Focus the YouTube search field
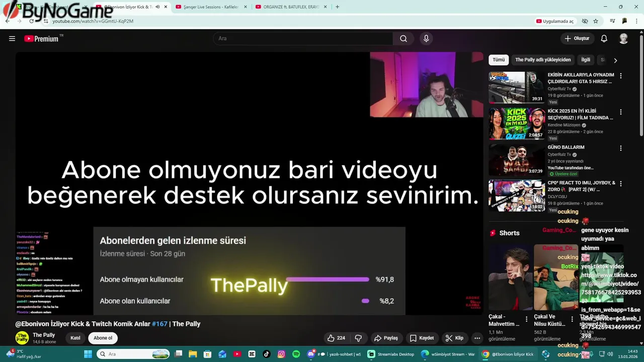This screenshot has height=362, width=644. point(303,39)
